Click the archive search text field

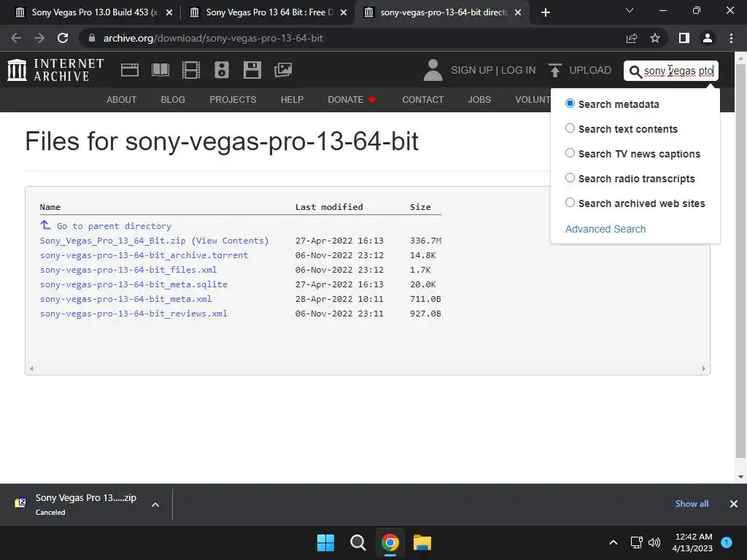point(678,71)
